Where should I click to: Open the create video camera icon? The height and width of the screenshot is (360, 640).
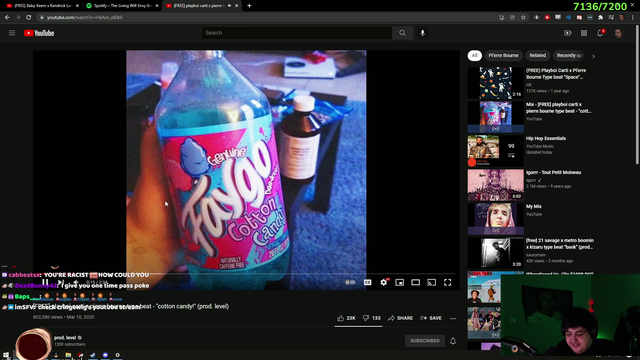[x=568, y=33]
